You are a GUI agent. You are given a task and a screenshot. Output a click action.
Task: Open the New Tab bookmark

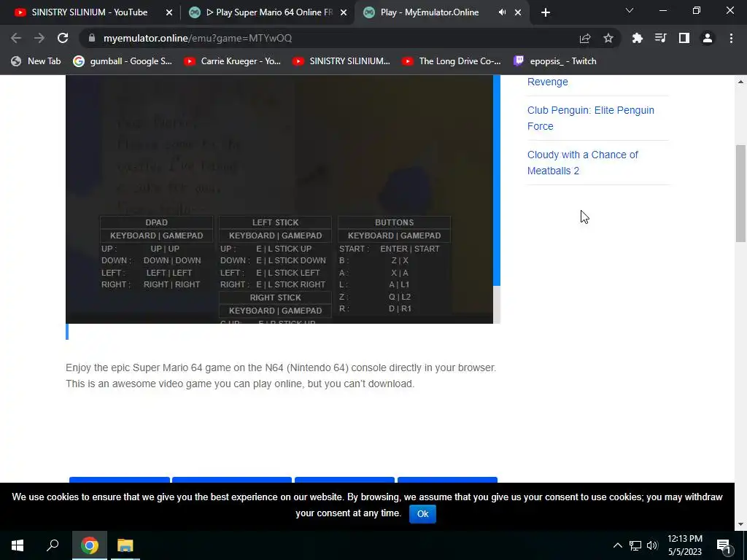(36, 61)
